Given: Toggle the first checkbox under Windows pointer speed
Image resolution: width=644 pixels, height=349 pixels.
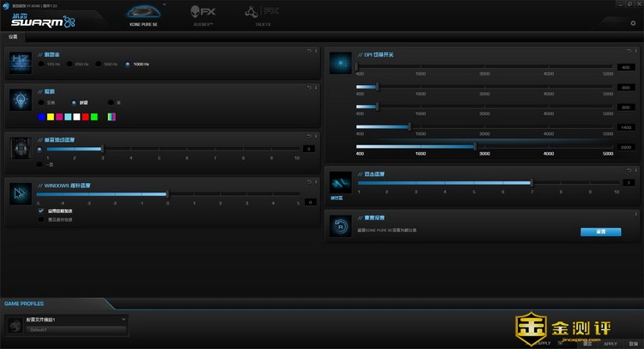Looking at the screenshot, I should click(x=40, y=211).
